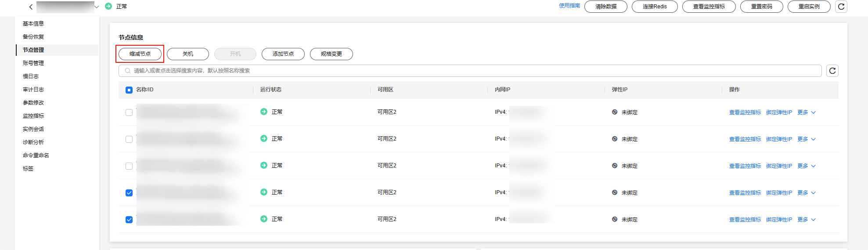Image resolution: width=868 pixels, height=250 pixels.
Task: Click the unbound EIP icon in the second row
Action: point(615,139)
